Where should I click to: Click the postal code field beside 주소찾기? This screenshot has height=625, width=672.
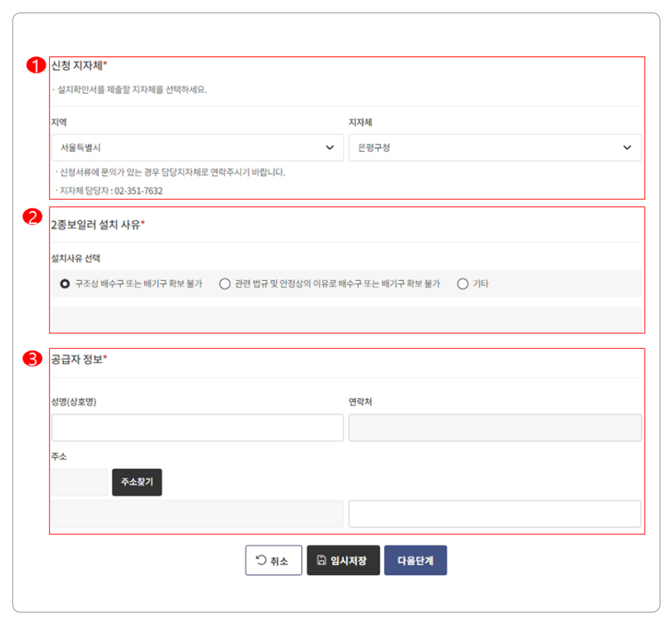click(x=79, y=482)
